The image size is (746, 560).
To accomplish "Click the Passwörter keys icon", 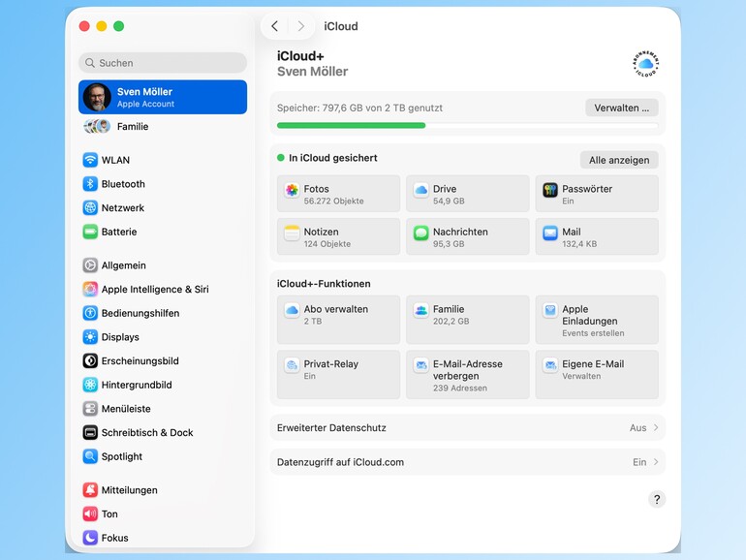I will tap(550, 190).
